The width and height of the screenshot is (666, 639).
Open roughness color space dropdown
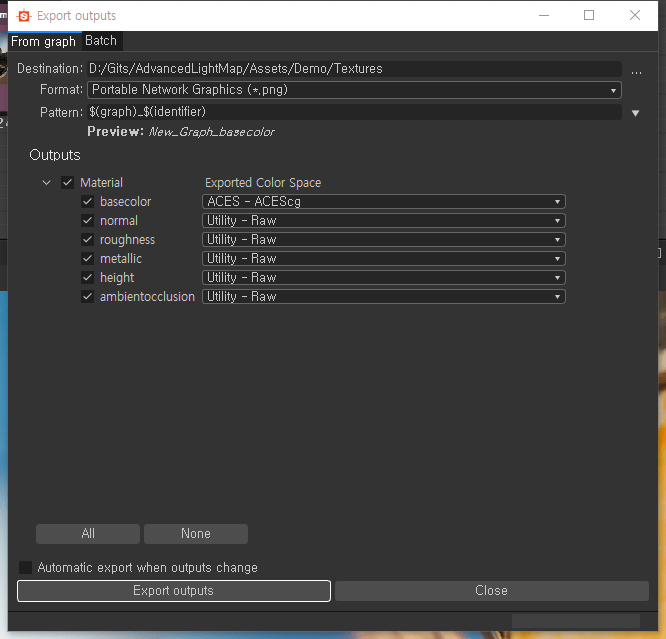384,240
